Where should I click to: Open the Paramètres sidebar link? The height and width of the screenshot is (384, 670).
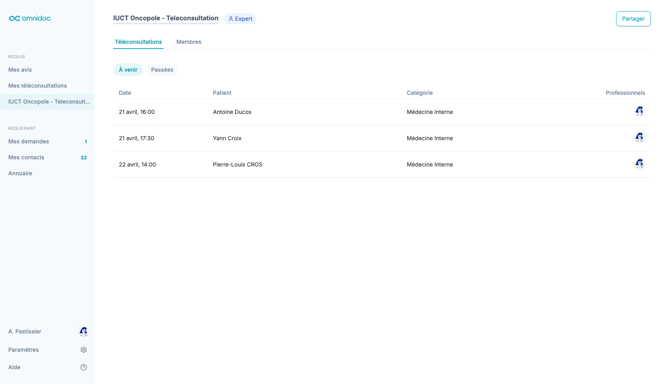point(24,349)
